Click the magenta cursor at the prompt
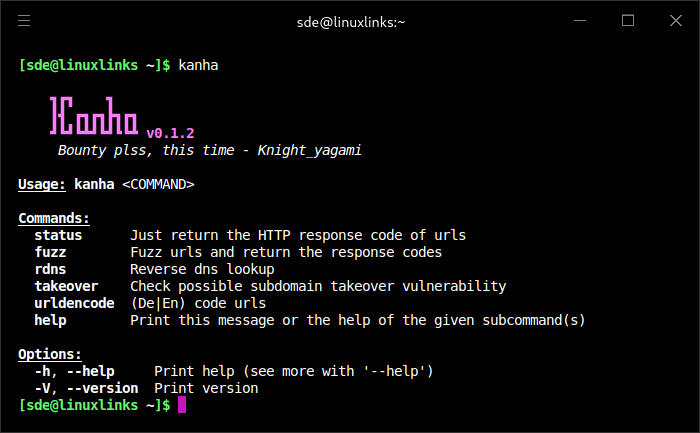Viewport: 700px width, 433px height. (x=182, y=405)
